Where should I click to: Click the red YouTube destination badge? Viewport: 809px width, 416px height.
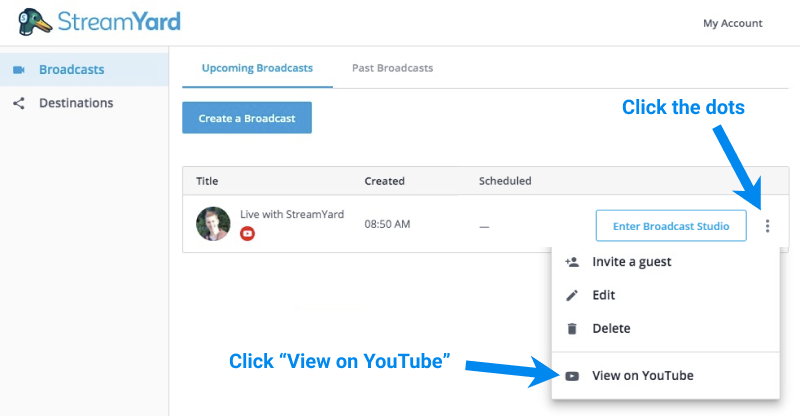(x=247, y=234)
